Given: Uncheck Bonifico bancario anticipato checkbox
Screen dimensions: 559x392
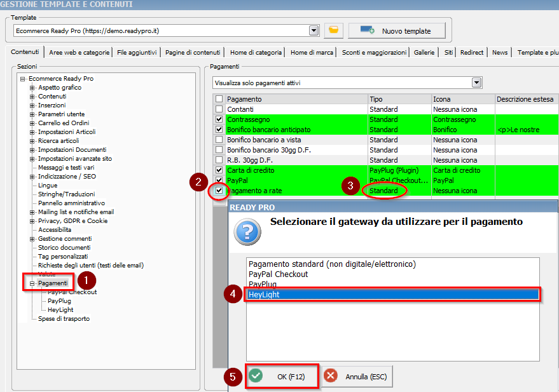Looking at the screenshot, I should (219, 130).
